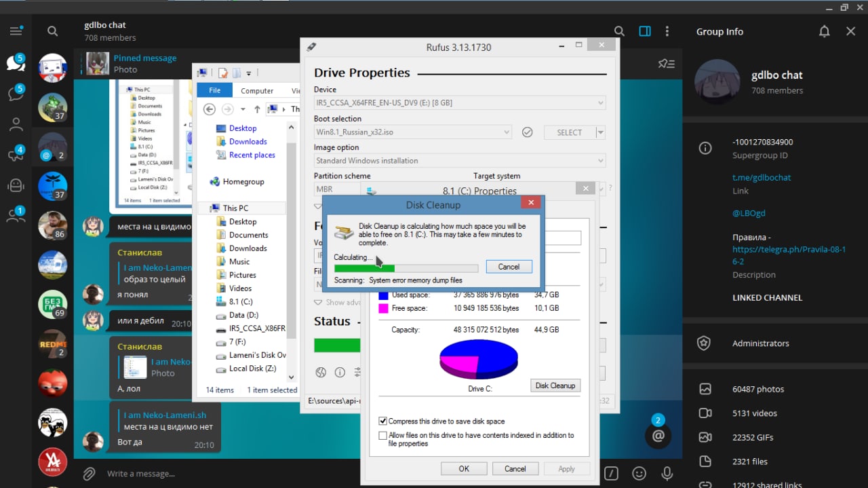
Task: Click the checkmark hash icon in Rufus
Action: tap(527, 132)
